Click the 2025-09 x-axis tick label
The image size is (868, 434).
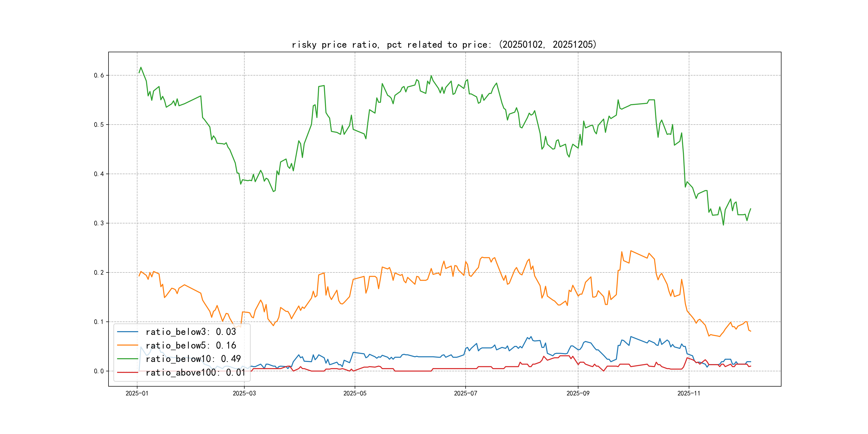pyautogui.click(x=578, y=394)
